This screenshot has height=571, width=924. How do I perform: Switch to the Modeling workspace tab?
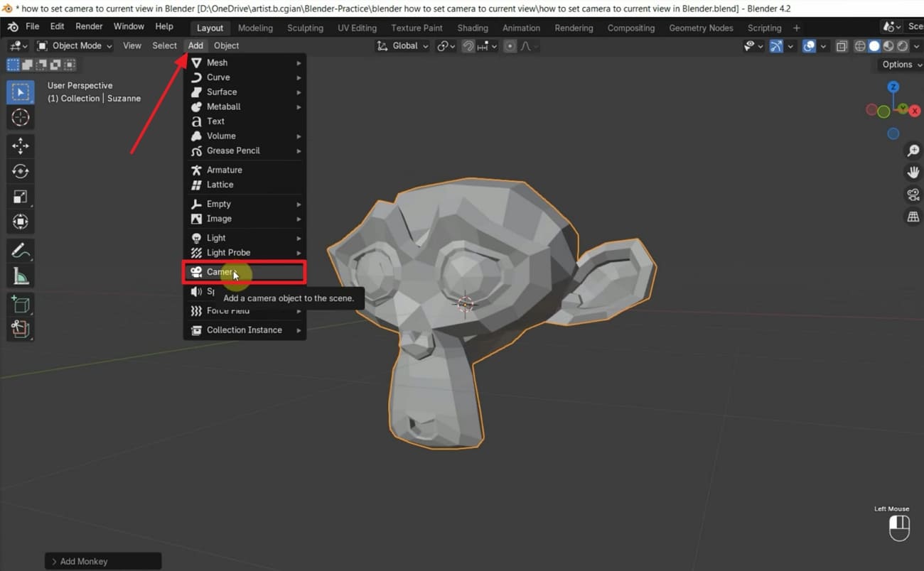point(255,28)
